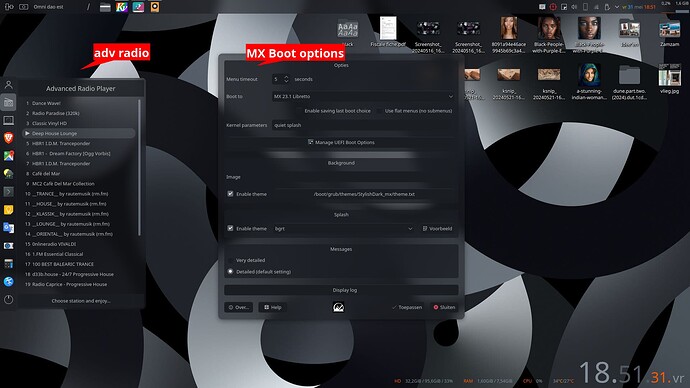Viewport: 690px width, 388px height.
Task: Click the Display log button
Action: [x=341, y=290]
